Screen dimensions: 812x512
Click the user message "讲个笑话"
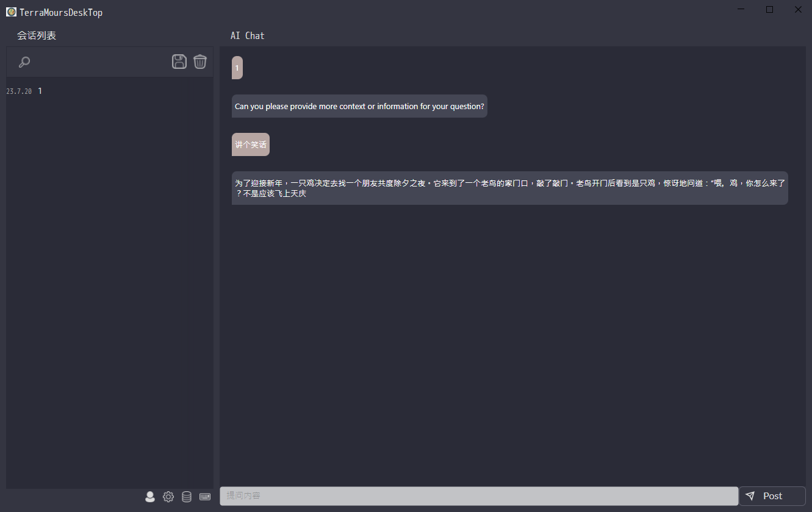pyautogui.click(x=251, y=144)
